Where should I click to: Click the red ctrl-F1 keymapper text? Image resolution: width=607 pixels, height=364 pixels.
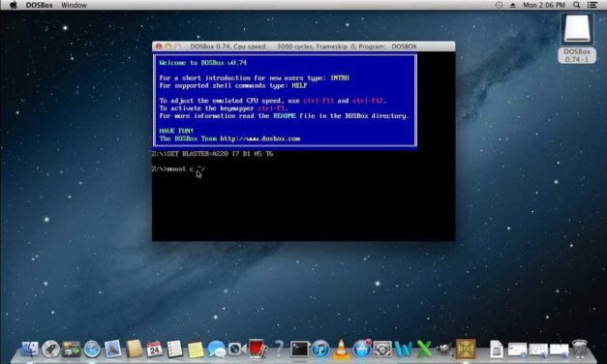[x=271, y=108]
